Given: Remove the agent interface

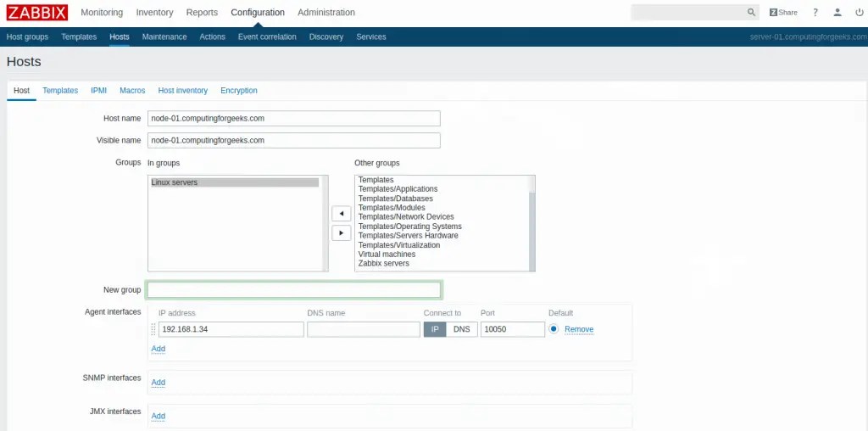Looking at the screenshot, I should coord(579,329).
